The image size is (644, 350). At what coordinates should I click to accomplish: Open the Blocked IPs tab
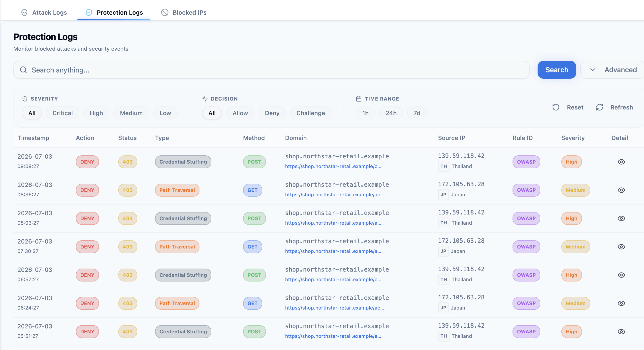tap(184, 12)
